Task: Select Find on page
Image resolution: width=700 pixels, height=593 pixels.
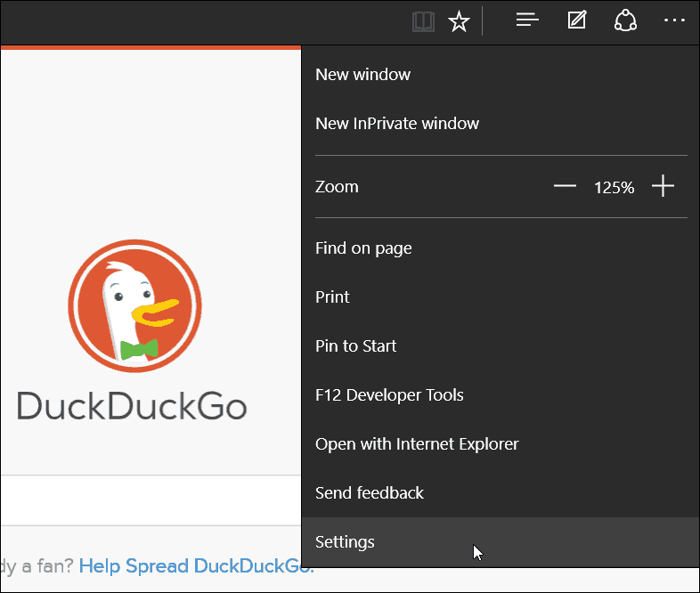Action: coord(501,248)
